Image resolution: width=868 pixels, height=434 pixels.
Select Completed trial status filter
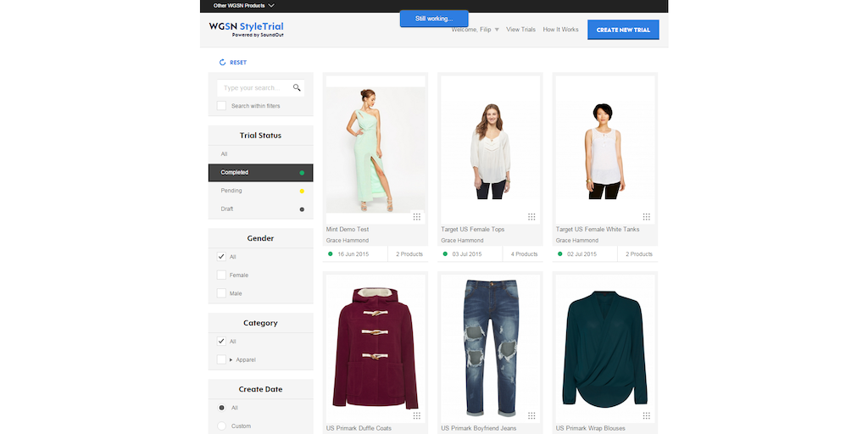pyautogui.click(x=261, y=173)
